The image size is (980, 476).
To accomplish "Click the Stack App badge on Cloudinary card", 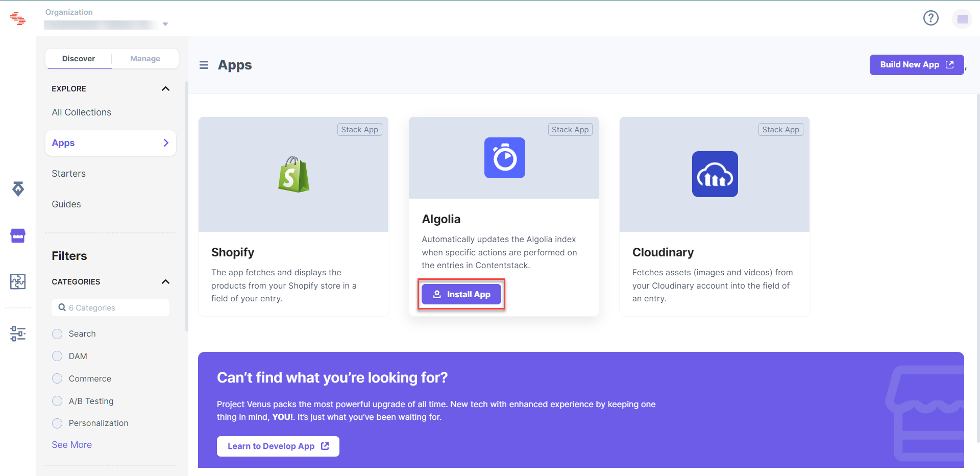I will coord(781,130).
